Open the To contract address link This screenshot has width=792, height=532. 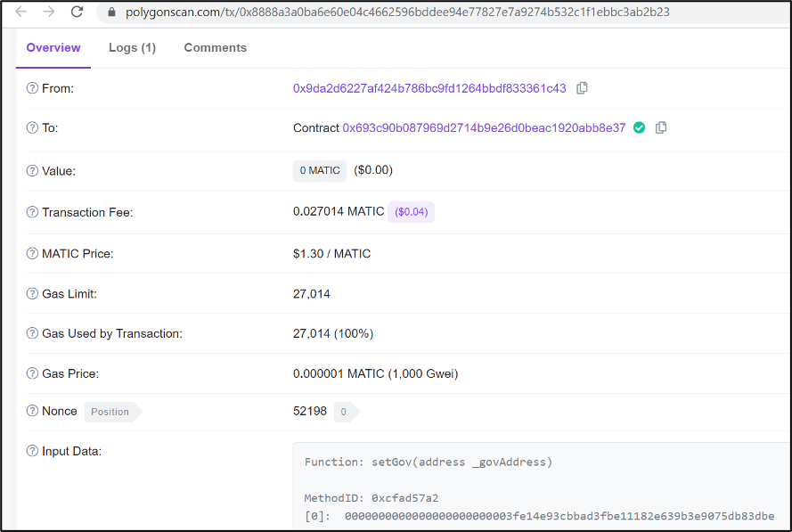click(484, 127)
